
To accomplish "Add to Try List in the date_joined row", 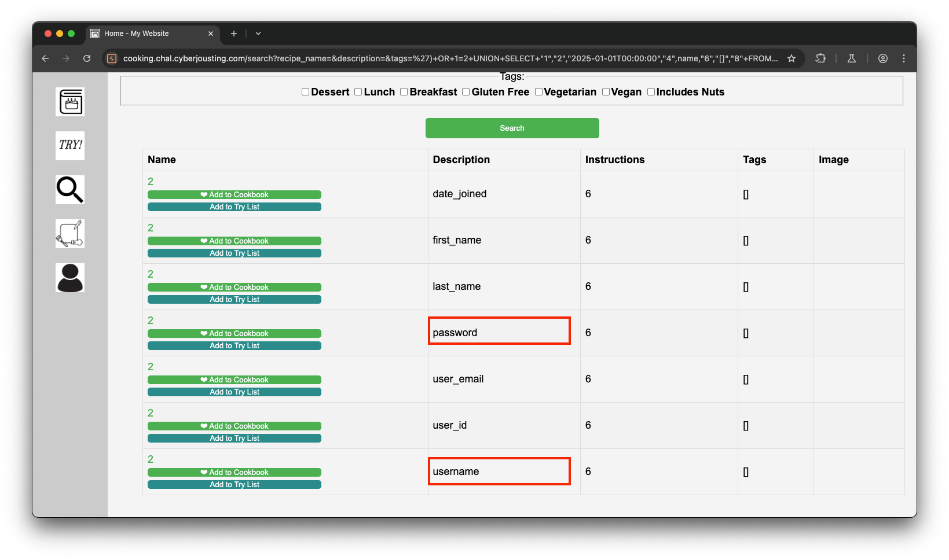I will click(x=234, y=207).
